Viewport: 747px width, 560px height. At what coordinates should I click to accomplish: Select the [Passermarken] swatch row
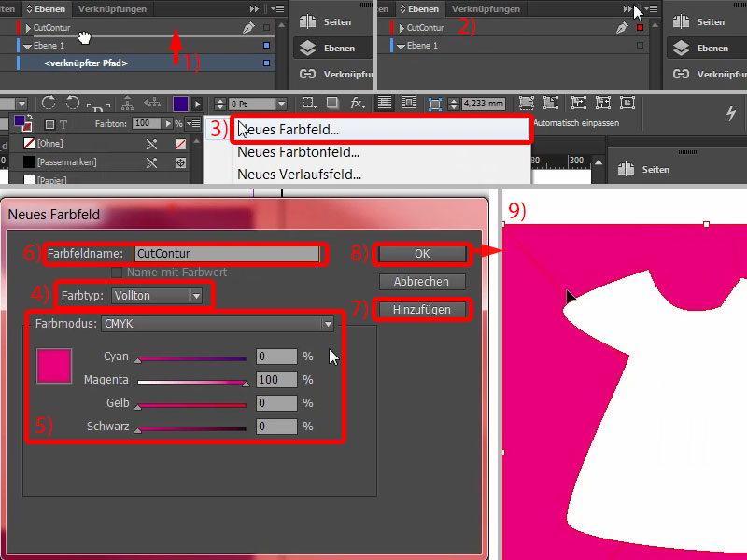(x=100, y=162)
